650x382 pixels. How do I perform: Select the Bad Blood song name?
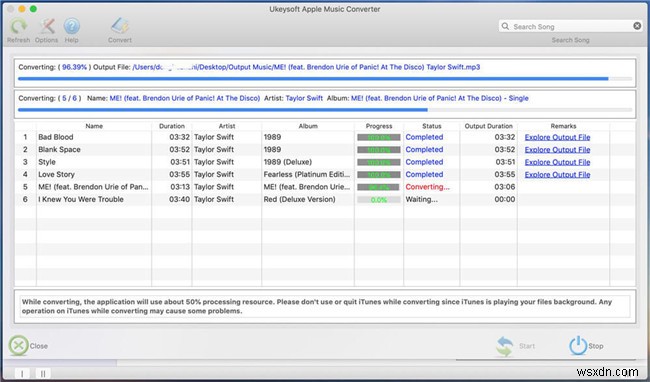[56, 137]
